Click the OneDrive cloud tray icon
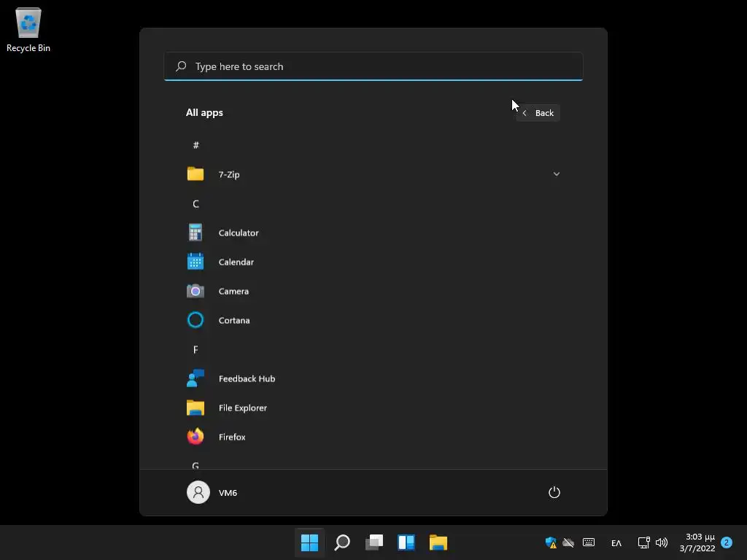The image size is (747, 560). click(568, 542)
